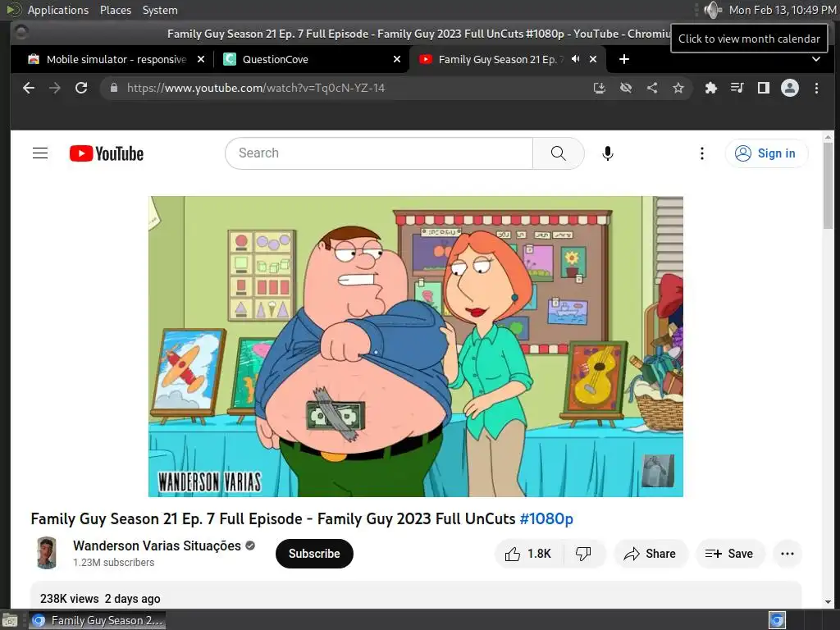
Task: Click the address bar URL
Action: pos(256,88)
